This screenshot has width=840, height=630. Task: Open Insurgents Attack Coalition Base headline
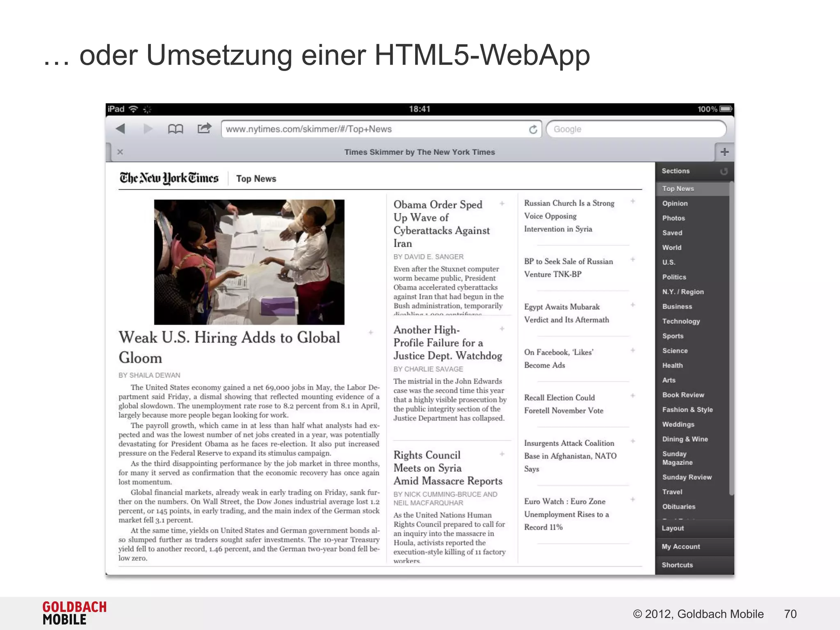coord(570,456)
